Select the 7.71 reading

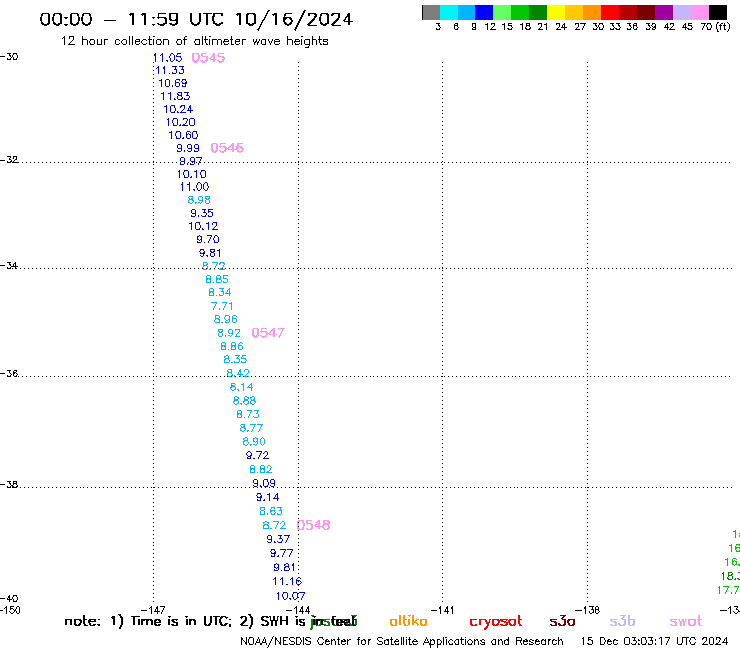222,306
